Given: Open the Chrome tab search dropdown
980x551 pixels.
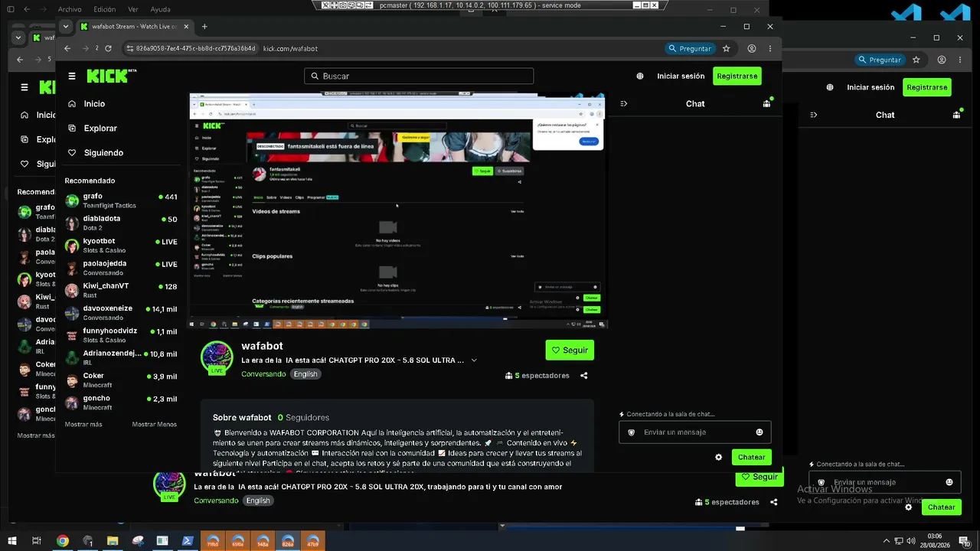Looking at the screenshot, I should 66,27.
